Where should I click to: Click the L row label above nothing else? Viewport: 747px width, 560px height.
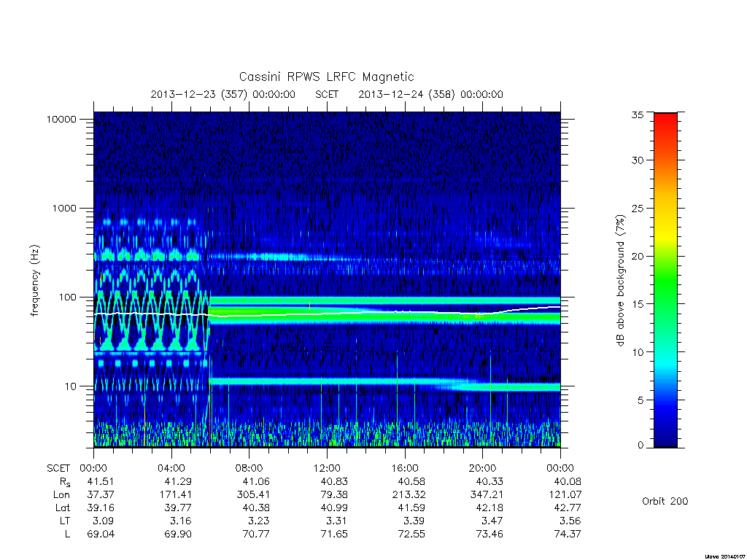67,534
